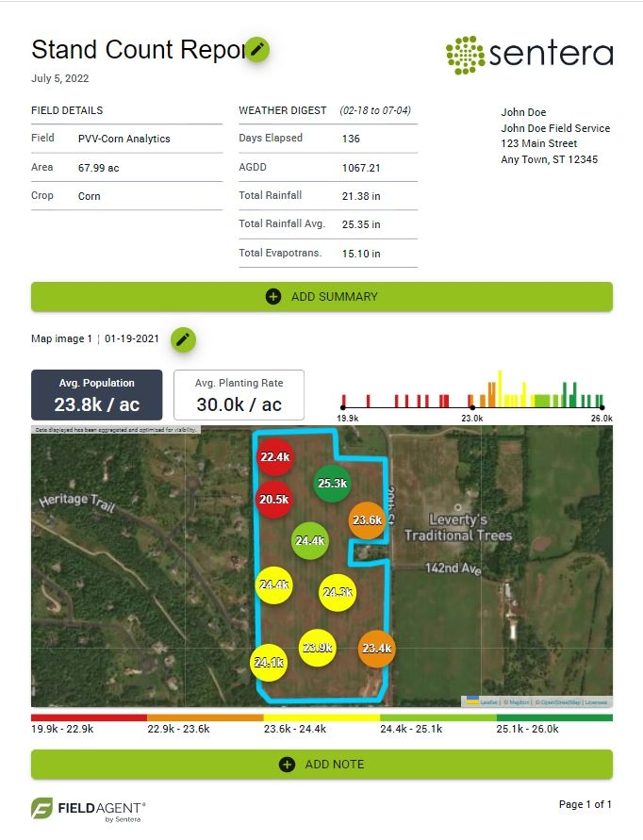The width and height of the screenshot is (643, 840).
Task: Select the red 20.5k map marker
Action: coord(274,500)
